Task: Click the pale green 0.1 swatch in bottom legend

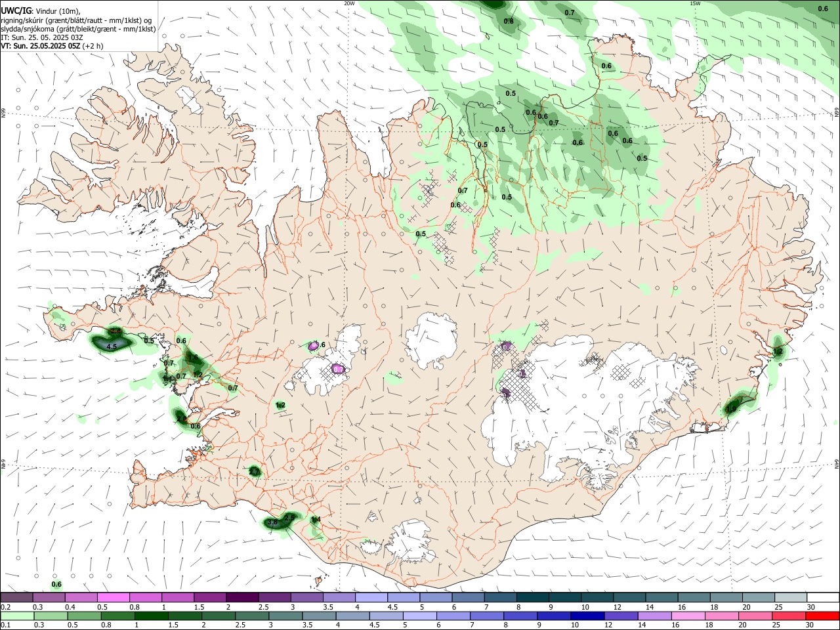Action: tap(17, 616)
